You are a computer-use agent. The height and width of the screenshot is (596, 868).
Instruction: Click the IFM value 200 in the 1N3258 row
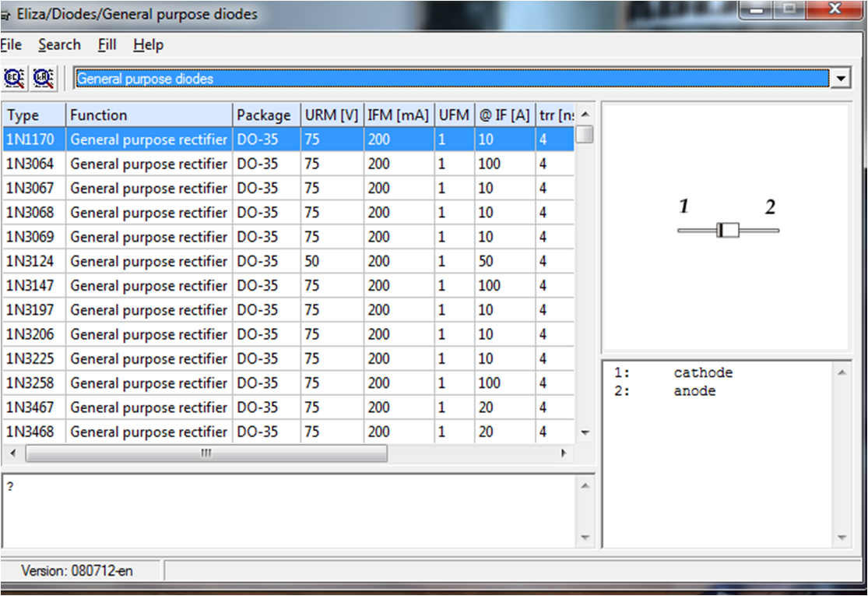coord(378,383)
